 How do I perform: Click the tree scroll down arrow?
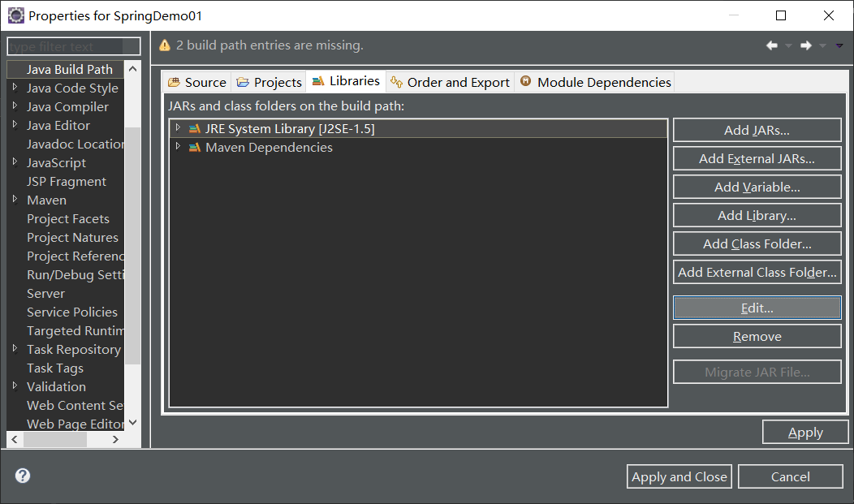(x=132, y=422)
